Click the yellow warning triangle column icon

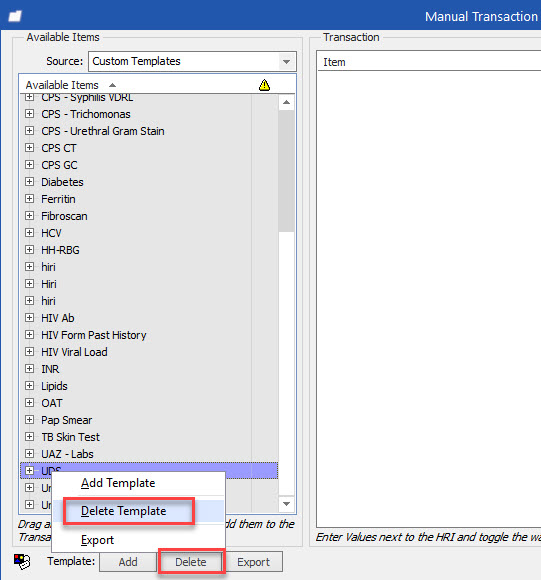click(x=264, y=85)
